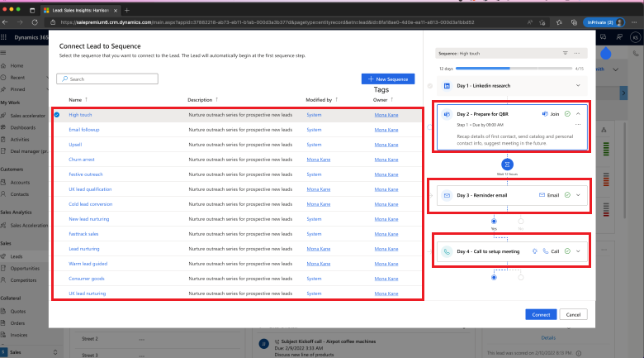Mark Day 2 step complete checkmark
The image size is (644, 358).
567,114
